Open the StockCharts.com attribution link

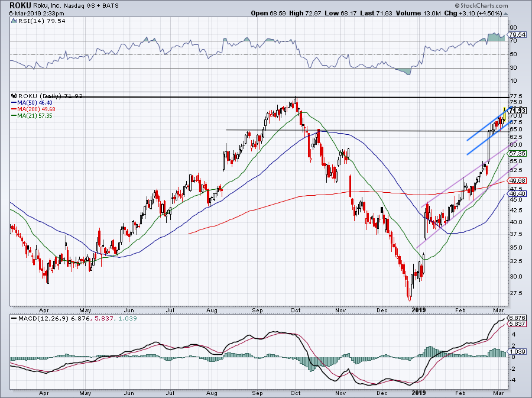pyautogui.click(x=484, y=5)
